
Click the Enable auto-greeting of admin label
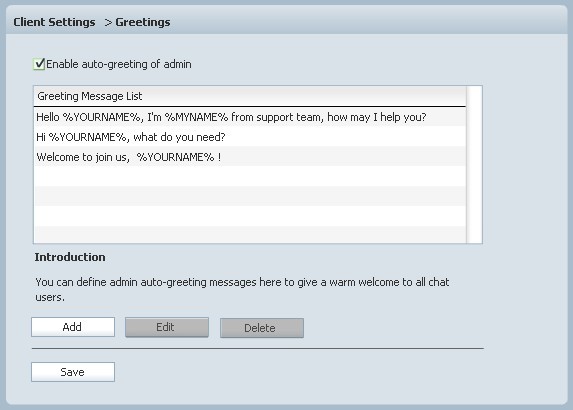[x=119, y=64]
